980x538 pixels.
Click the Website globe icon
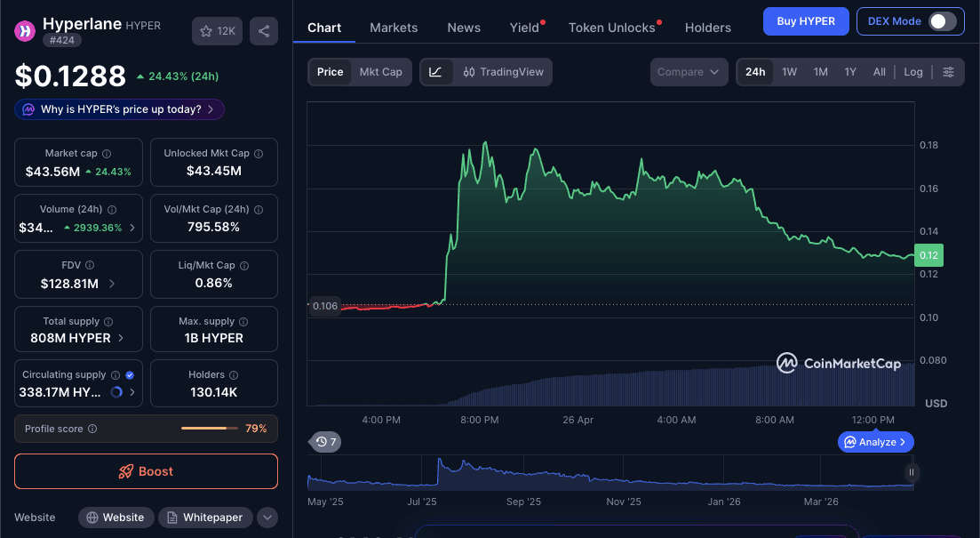click(95, 517)
